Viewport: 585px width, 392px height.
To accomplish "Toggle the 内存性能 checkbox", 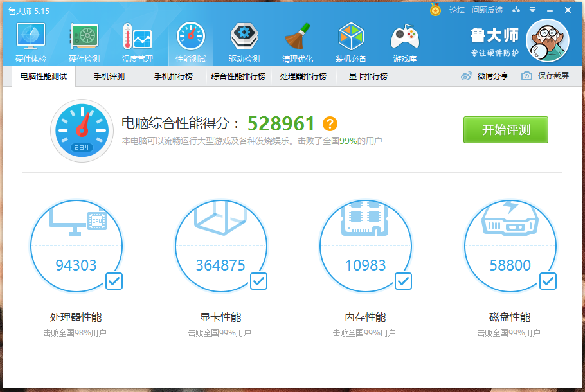I will (403, 281).
